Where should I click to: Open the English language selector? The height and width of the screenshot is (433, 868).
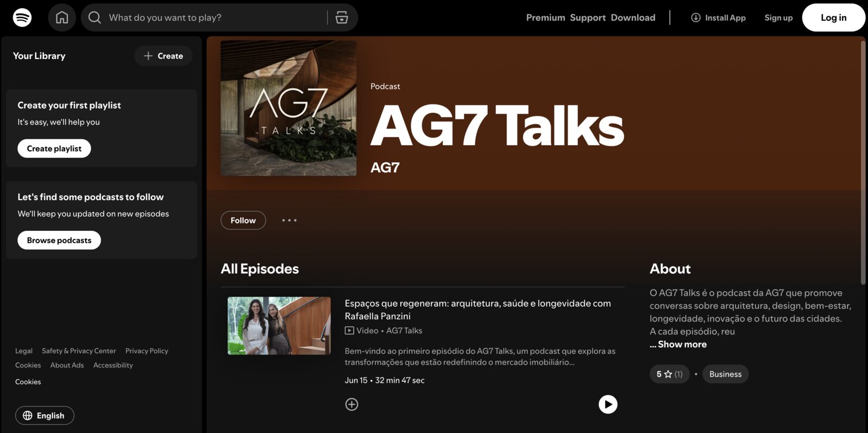[44, 416]
